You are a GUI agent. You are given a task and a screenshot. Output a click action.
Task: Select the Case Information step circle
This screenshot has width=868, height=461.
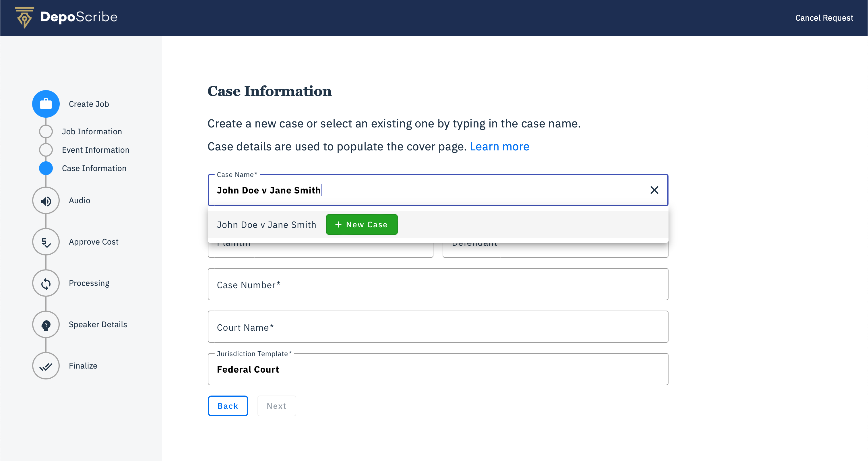pos(46,168)
